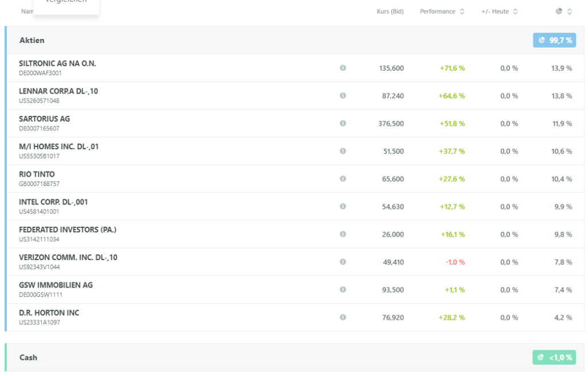Click the Aktien 99,7 % share badge
Screen dimensions: 588x376
(x=554, y=40)
